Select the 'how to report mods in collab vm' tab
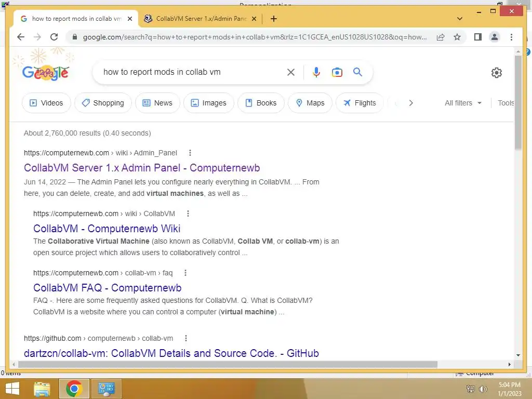The width and height of the screenshot is (532, 399). (x=76, y=19)
